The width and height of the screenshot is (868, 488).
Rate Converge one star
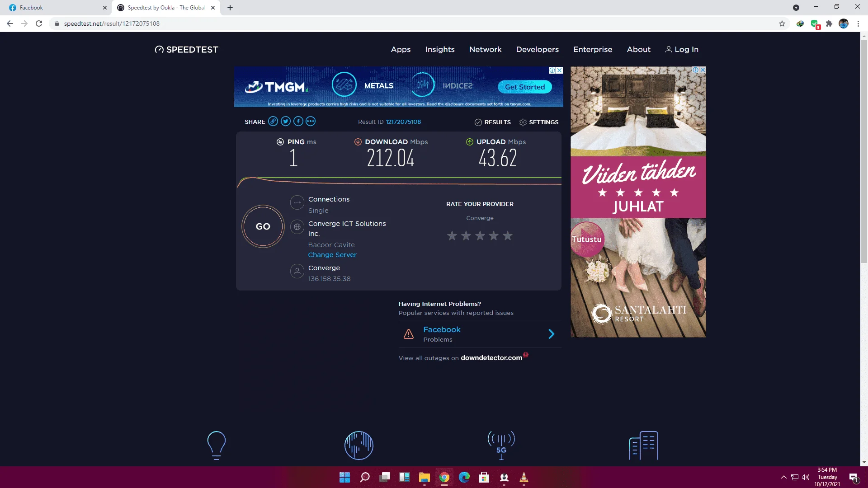point(452,235)
